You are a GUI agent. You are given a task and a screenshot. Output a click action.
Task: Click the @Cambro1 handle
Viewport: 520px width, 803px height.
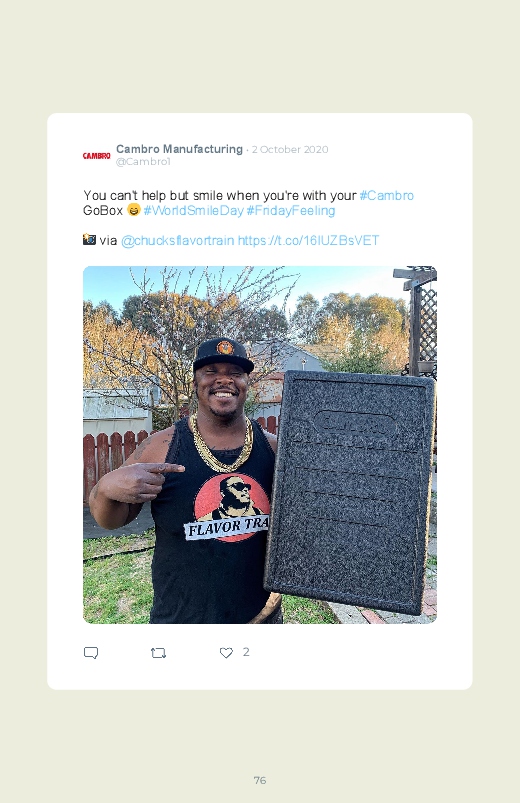[x=143, y=162]
